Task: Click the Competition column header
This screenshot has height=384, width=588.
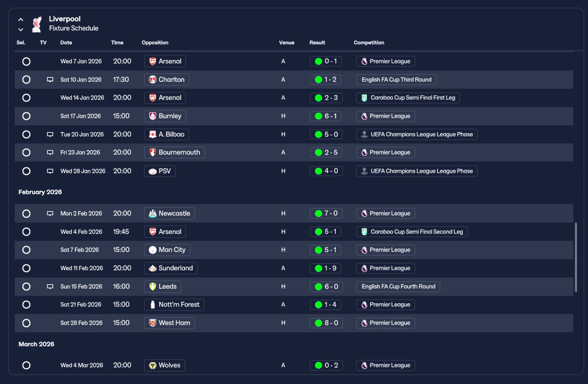Action: click(369, 43)
